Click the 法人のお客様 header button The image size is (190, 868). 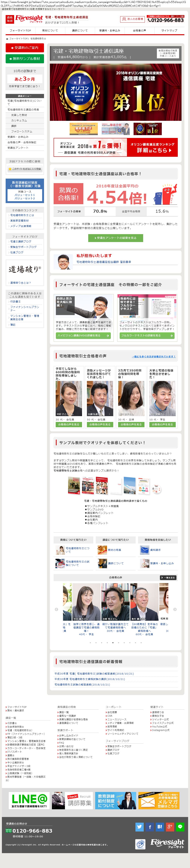[x=132, y=19]
